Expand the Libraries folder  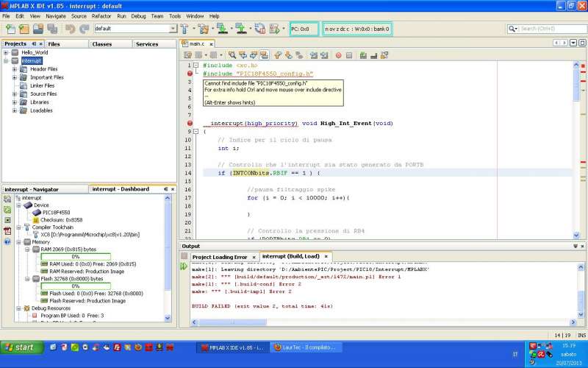pyautogui.click(x=15, y=102)
